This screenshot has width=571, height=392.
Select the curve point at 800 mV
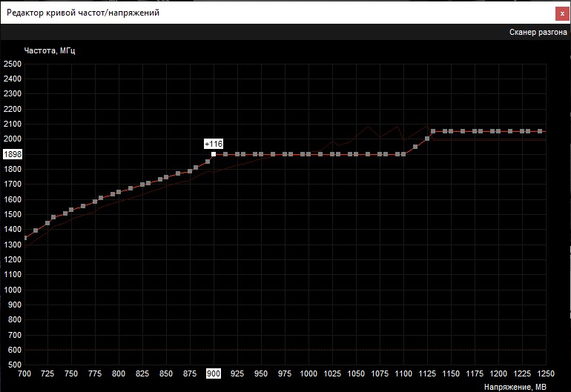coord(119,192)
